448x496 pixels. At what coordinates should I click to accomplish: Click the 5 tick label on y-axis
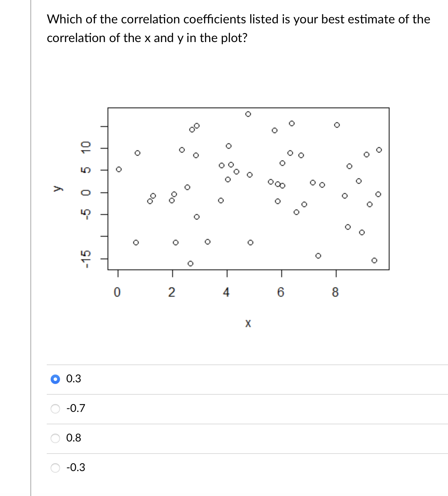[85, 169]
